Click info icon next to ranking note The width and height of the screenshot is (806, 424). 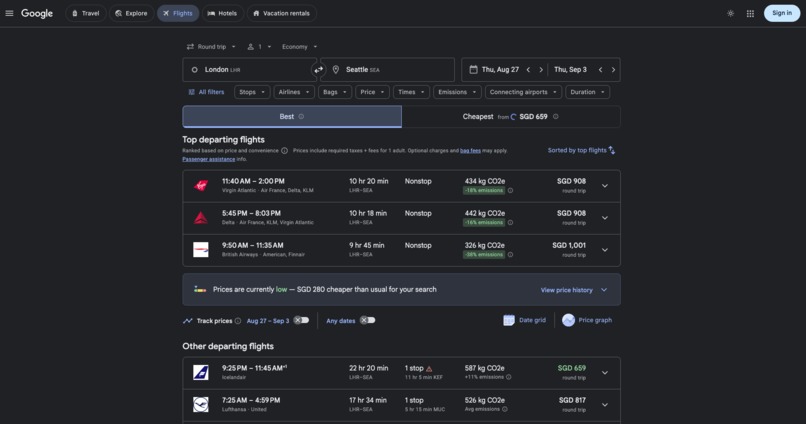pyautogui.click(x=284, y=151)
